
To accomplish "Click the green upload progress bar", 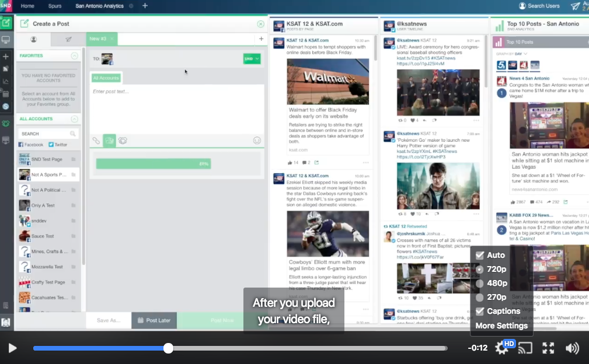I will tap(154, 163).
